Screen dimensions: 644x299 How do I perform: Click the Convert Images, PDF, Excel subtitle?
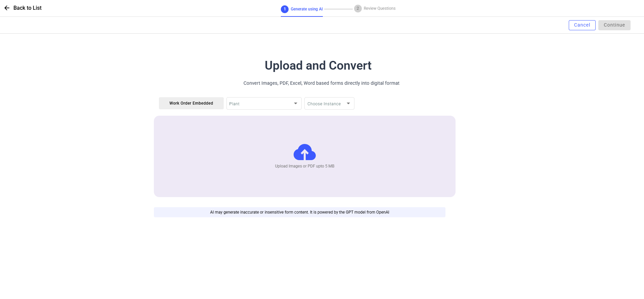click(321, 83)
